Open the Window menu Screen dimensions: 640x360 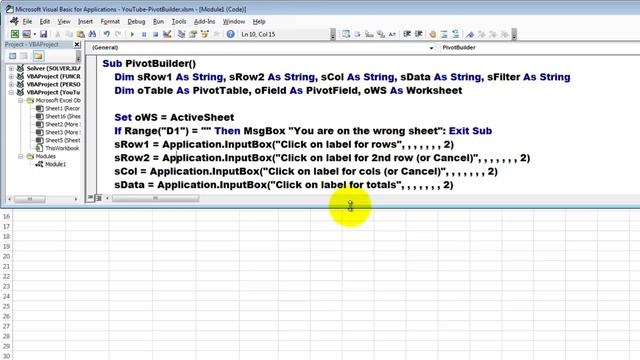(233, 22)
